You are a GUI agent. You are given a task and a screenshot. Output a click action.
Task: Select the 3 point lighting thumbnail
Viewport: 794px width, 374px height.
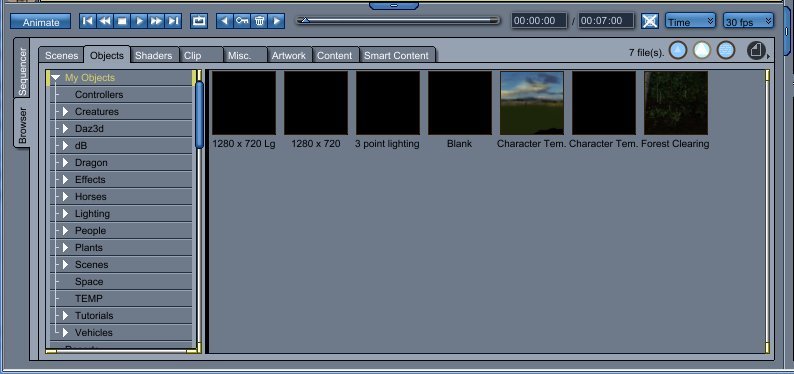[388, 103]
